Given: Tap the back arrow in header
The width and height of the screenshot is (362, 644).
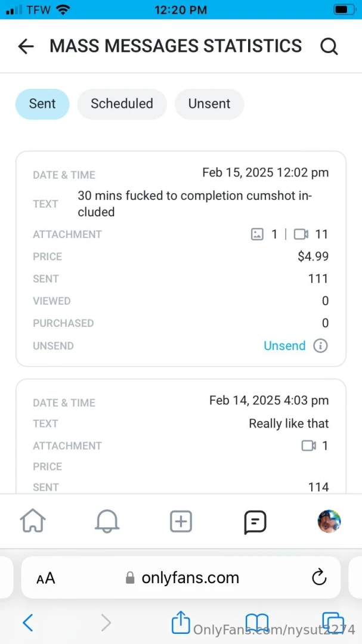Looking at the screenshot, I should (x=26, y=47).
